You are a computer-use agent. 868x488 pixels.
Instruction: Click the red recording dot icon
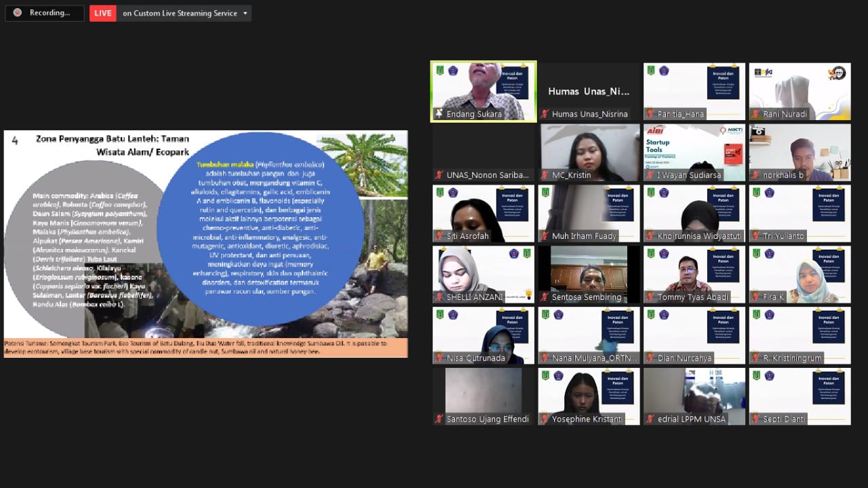point(16,12)
